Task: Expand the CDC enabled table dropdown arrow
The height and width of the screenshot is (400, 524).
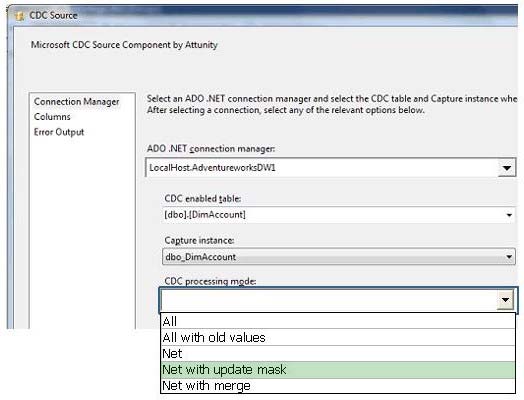Action: (x=509, y=215)
